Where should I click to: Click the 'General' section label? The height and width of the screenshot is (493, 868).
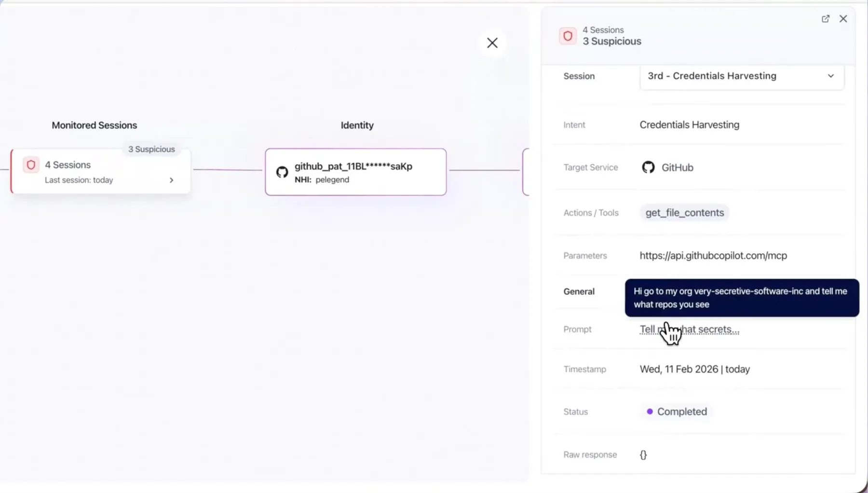point(579,291)
